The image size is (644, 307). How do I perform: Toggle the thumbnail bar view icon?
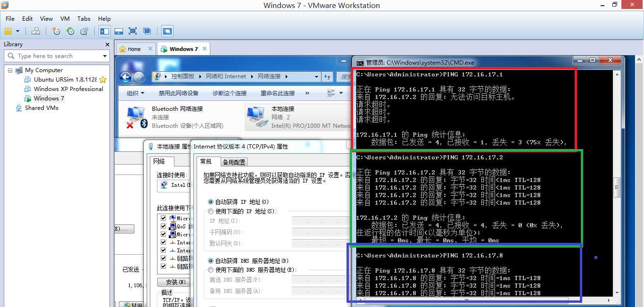pyautogui.click(x=119, y=31)
